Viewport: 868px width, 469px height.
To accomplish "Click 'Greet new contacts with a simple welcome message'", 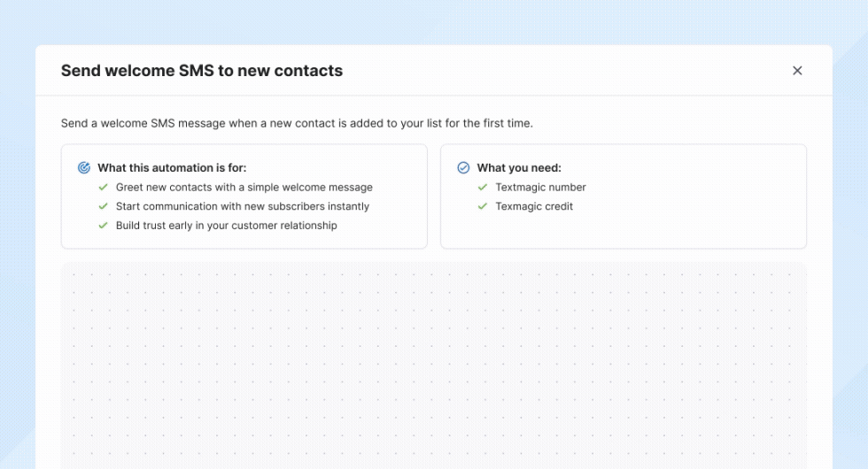I will (244, 188).
